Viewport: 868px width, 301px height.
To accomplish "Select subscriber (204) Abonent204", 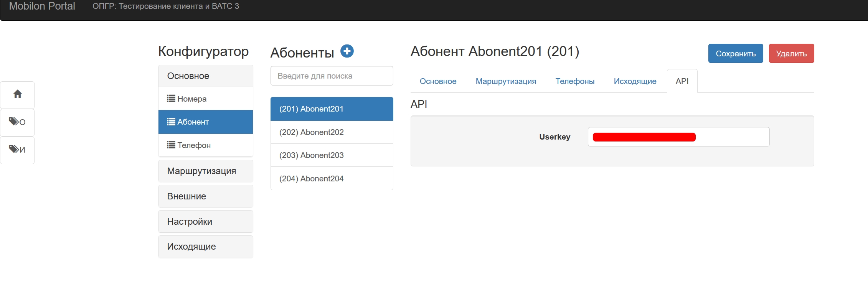I will tap(332, 178).
